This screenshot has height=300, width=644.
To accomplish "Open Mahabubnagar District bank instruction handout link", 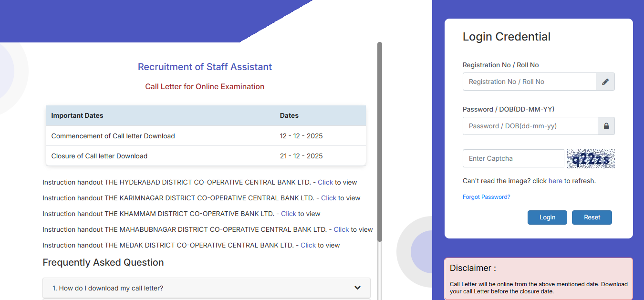I will pyautogui.click(x=341, y=229).
